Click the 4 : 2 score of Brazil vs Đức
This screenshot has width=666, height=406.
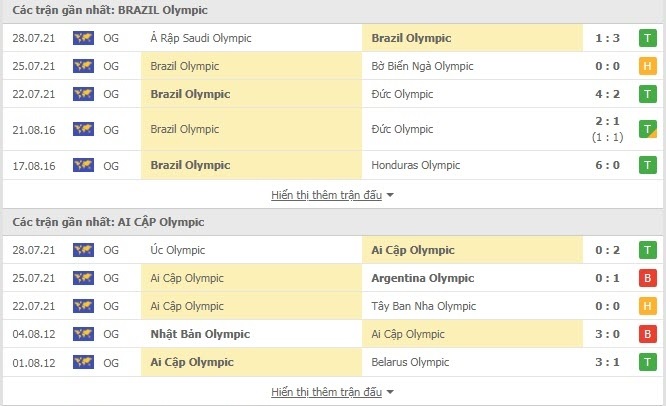point(607,94)
